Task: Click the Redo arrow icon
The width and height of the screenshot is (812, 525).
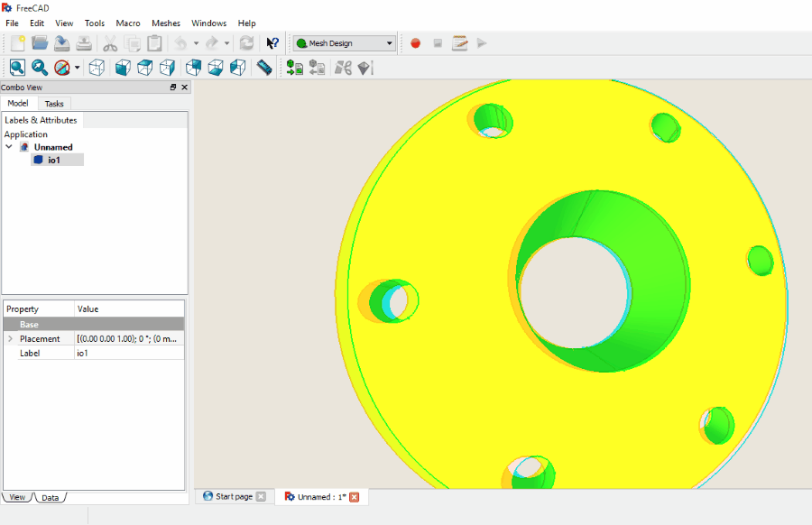Action: tap(212, 43)
